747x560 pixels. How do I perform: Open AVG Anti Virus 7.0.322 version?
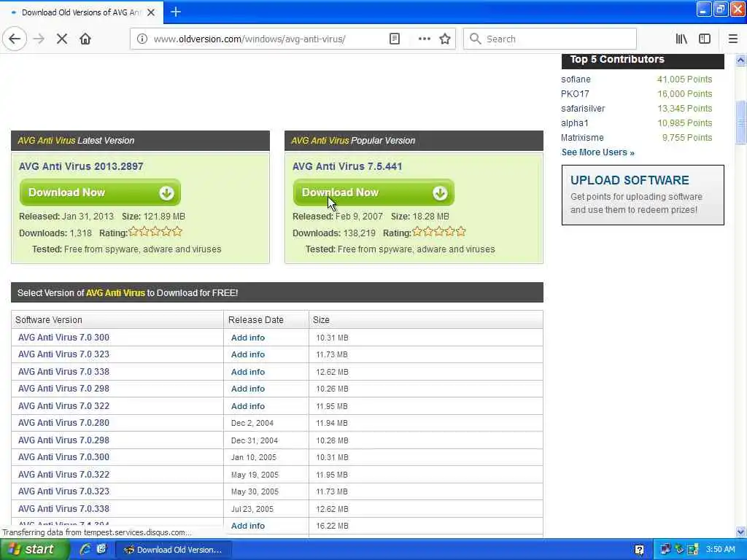click(63, 474)
